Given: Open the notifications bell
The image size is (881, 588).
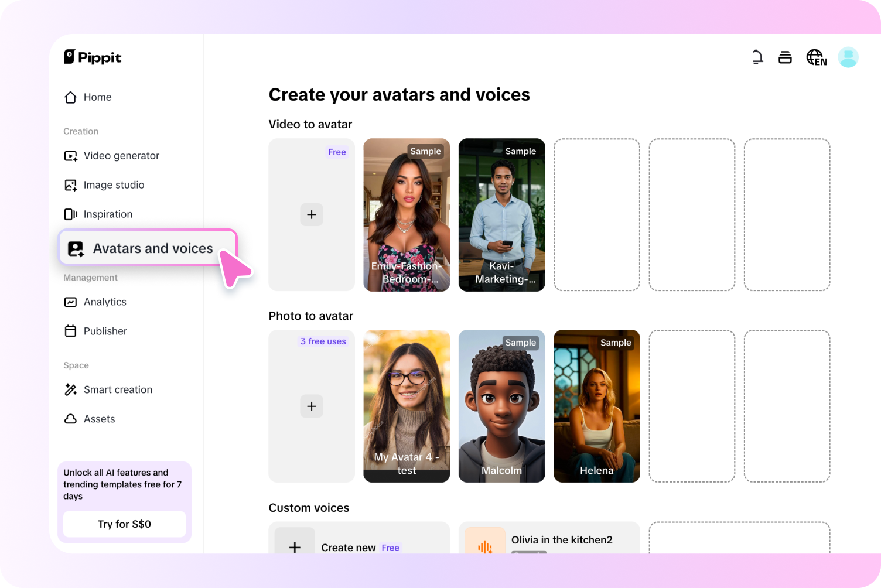Looking at the screenshot, I should [x=757, y=57].
